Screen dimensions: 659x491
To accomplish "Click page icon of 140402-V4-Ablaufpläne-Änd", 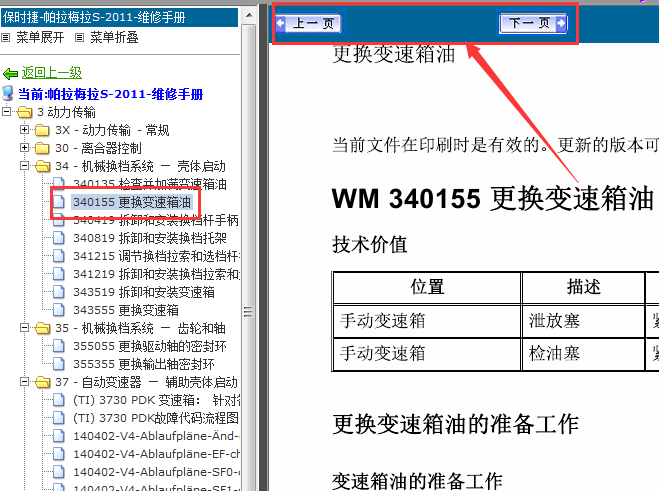I will [x=59, y=436].
